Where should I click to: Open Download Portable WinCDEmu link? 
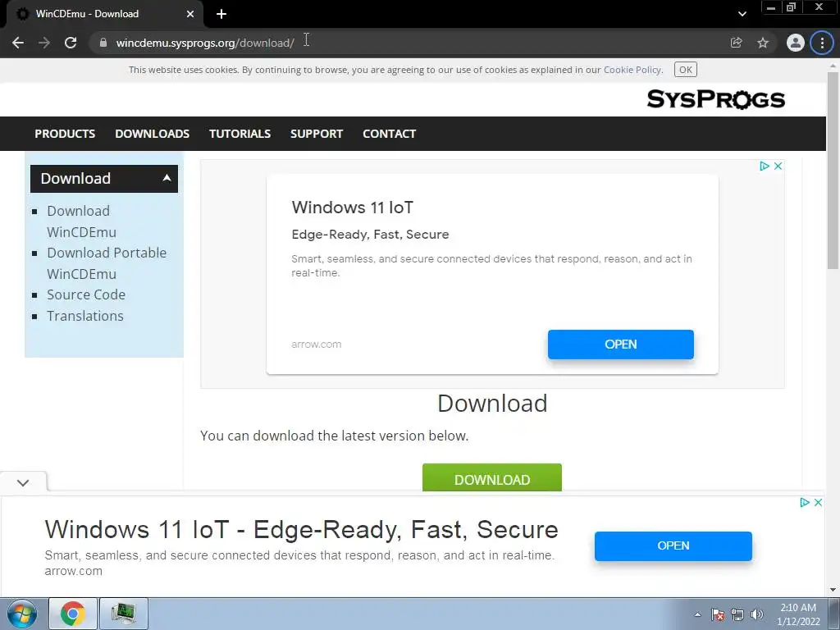click(x=107, y=263)
